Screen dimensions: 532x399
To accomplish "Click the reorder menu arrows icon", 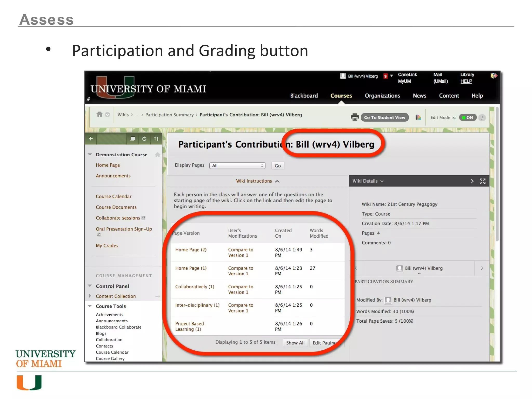I will coord(156,139).
